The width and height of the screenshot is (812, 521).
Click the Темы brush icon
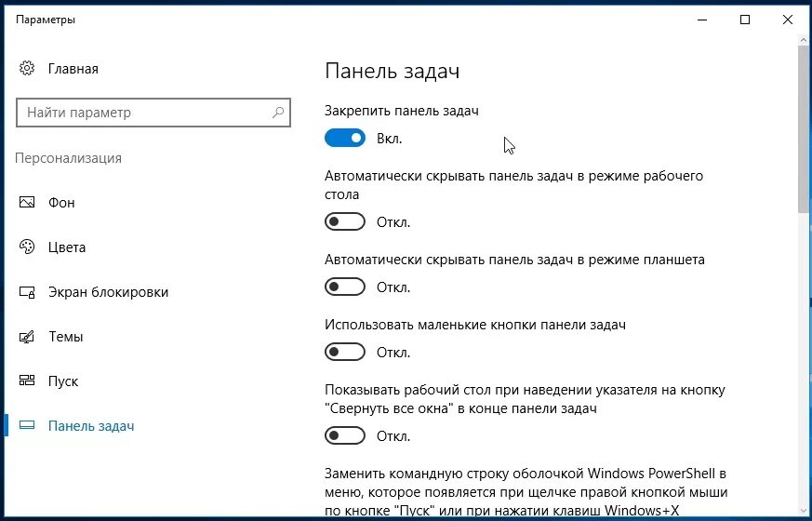coord(27,337)
